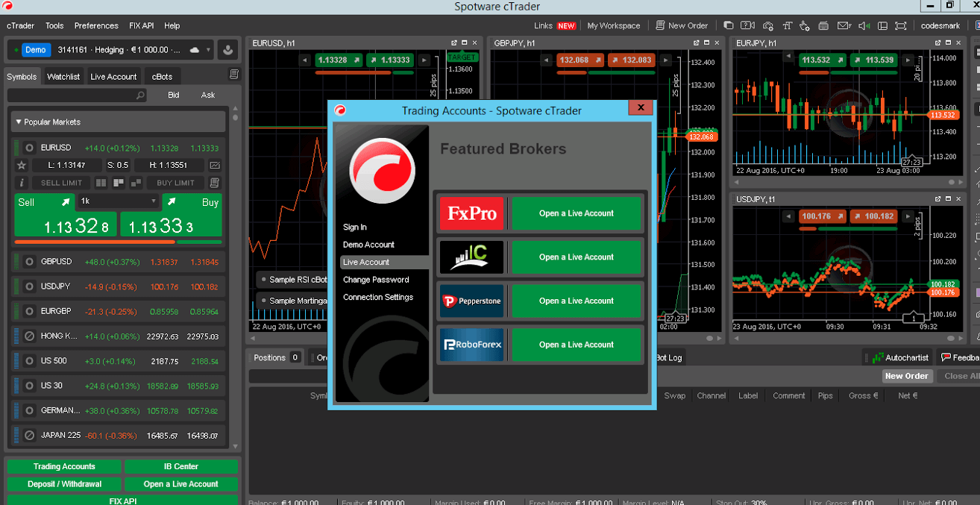Image resolution: width=980 pixels, height=505 pixels.
Task: Open the Autochartist panel
Action: (x=900, y=357)
